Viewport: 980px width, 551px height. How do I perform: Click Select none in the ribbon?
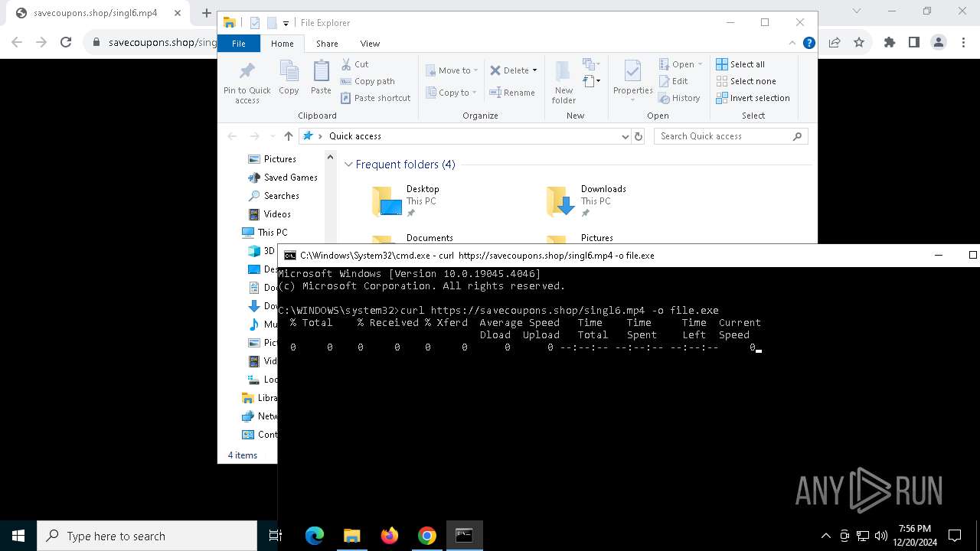(746, 81)
